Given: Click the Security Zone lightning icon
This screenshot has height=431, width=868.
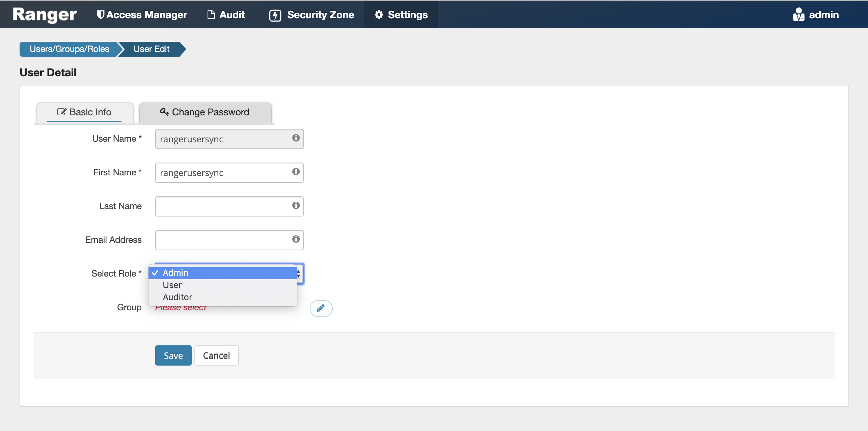Looking at the screenshot, I should click(x=275, y=15).
